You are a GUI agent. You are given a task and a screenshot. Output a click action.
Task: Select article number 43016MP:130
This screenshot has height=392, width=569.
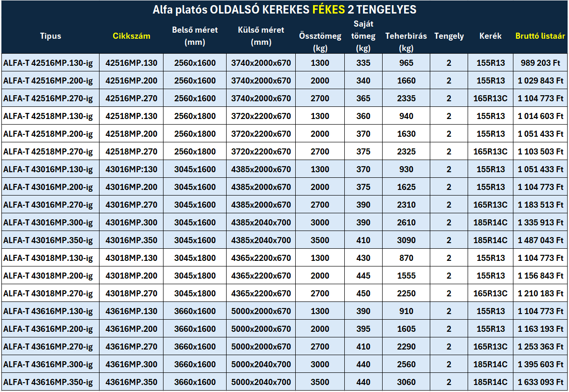(x=132, y=169)
